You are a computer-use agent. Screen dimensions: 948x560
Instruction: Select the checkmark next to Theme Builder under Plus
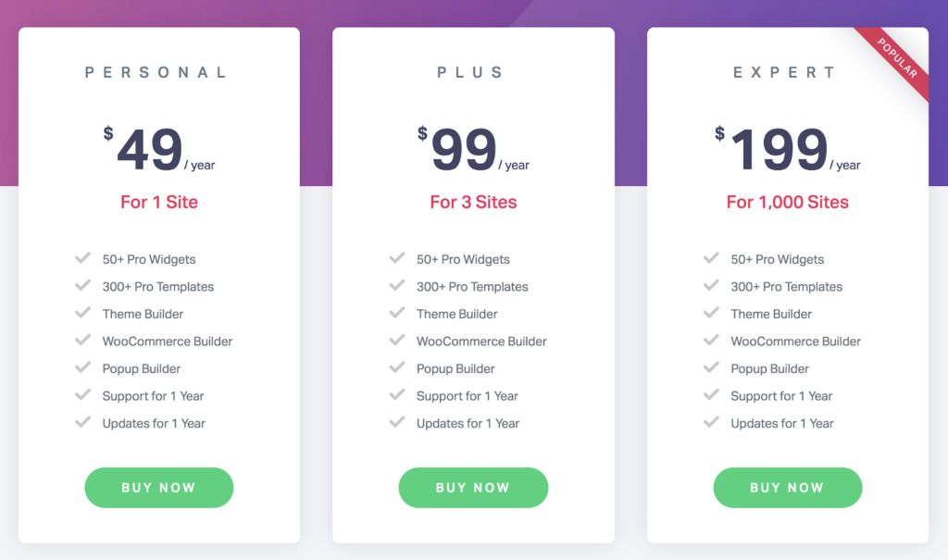tap(397, 314)
